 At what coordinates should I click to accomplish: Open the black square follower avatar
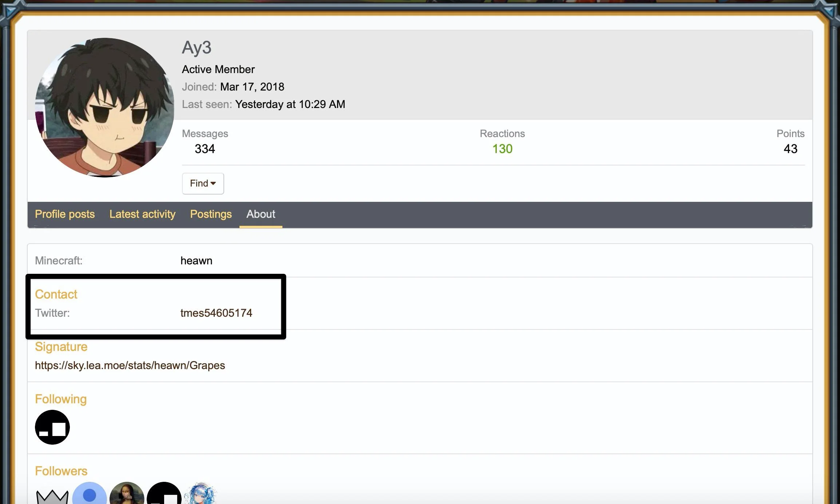[164, 493]
